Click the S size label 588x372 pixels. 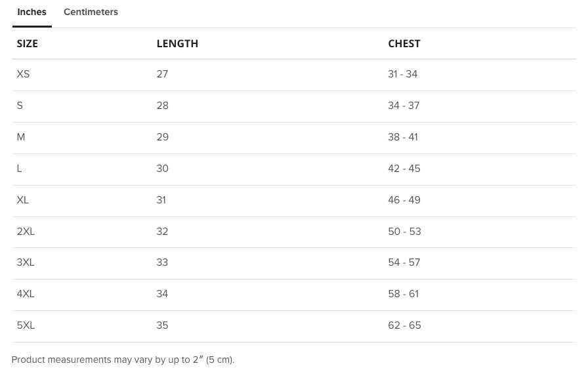coord(20,106)
